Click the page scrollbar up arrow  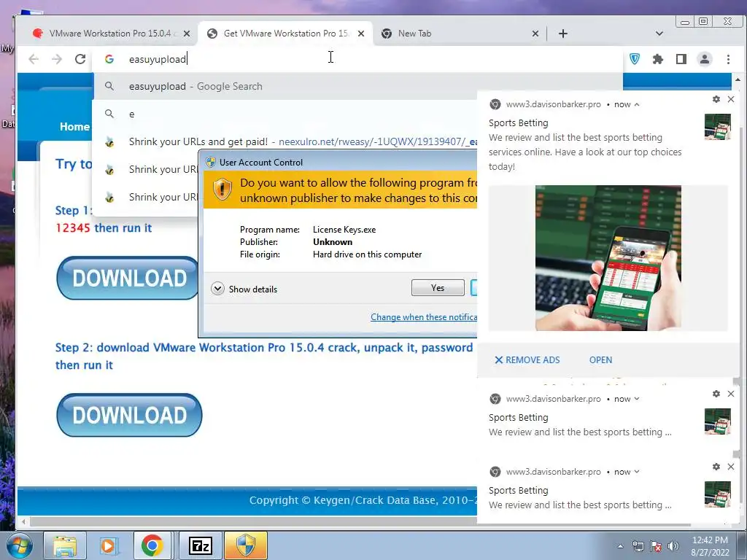coord(738,79)
